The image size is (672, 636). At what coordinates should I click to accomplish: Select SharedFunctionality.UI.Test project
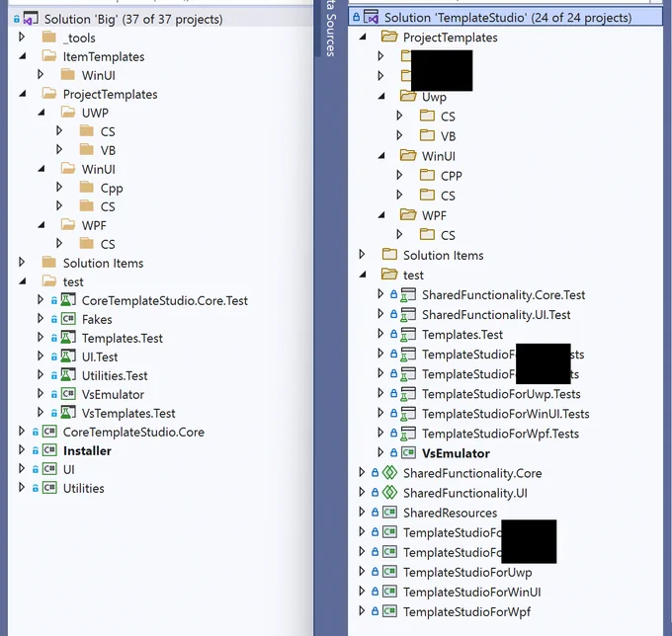coord(496,315)
